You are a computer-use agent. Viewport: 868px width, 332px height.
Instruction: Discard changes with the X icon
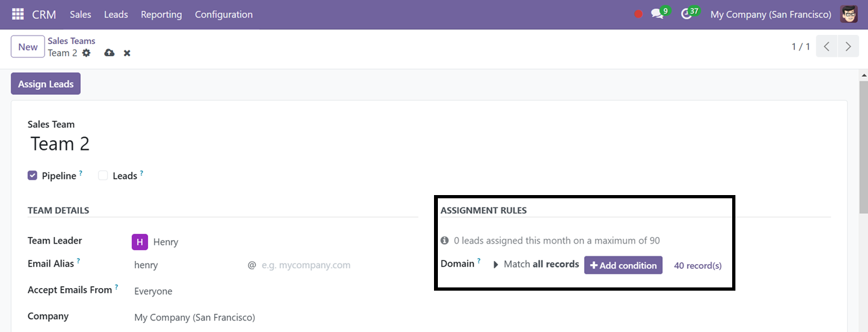[x=127, y=53]
